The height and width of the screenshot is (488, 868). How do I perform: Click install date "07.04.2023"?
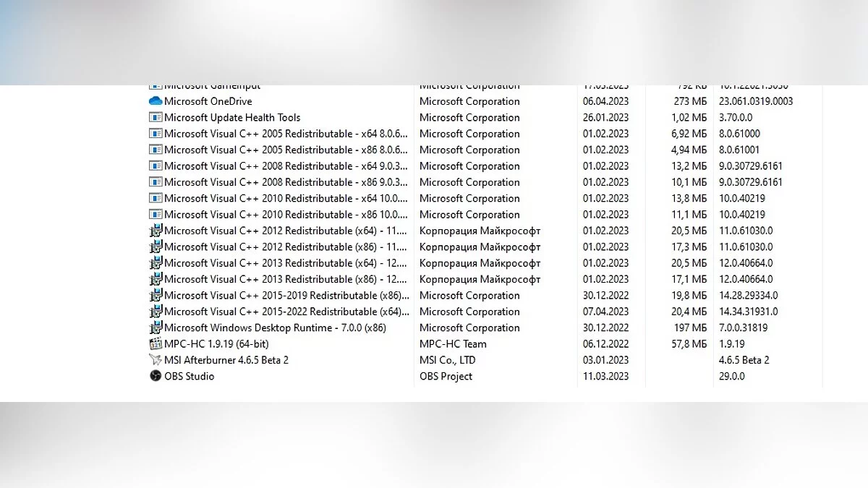(606, 312)
